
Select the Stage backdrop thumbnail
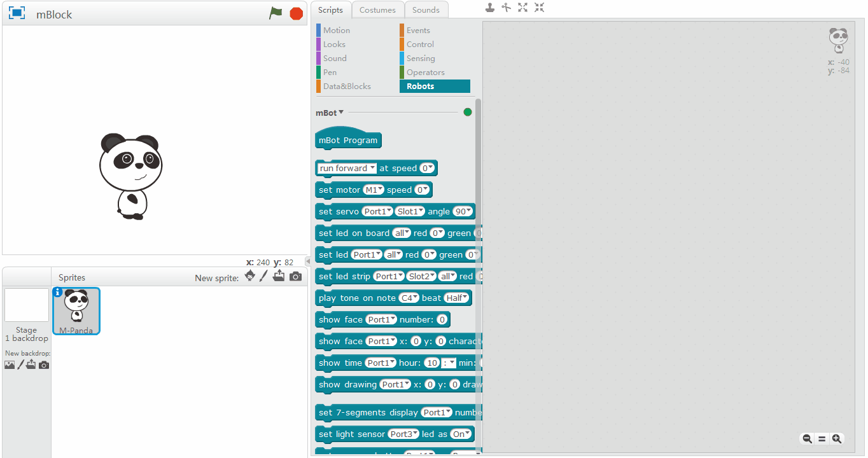(27, 305)
